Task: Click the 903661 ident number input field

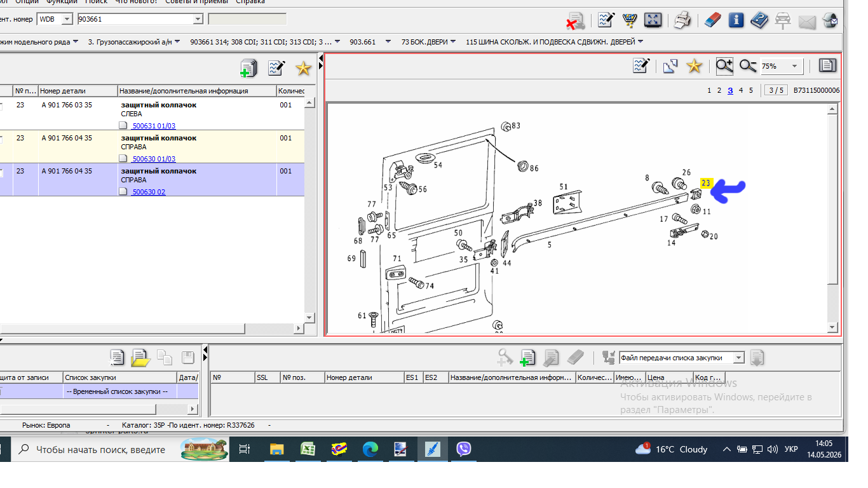Action: [x=134, y=19]
